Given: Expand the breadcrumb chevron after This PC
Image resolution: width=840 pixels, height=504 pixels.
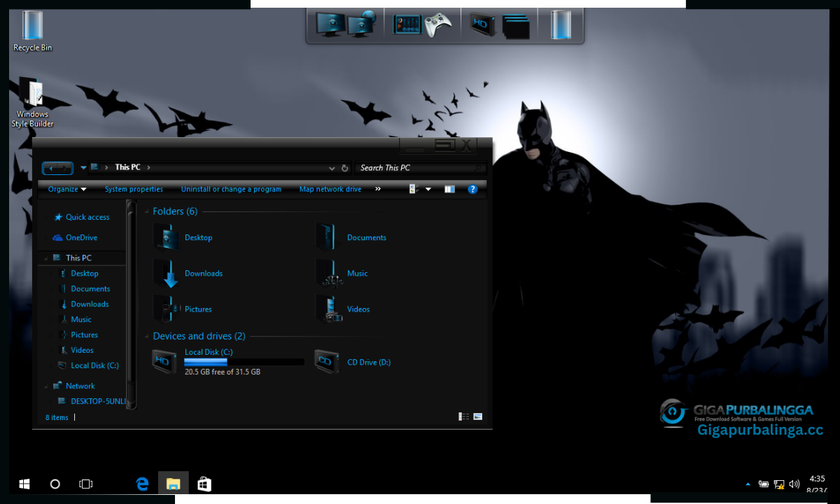Looking at the screenshot, I should (149, 167).
